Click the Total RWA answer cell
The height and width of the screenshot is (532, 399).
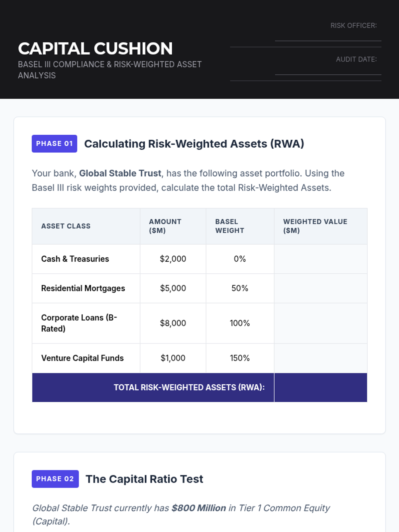(x=321, y=387)
